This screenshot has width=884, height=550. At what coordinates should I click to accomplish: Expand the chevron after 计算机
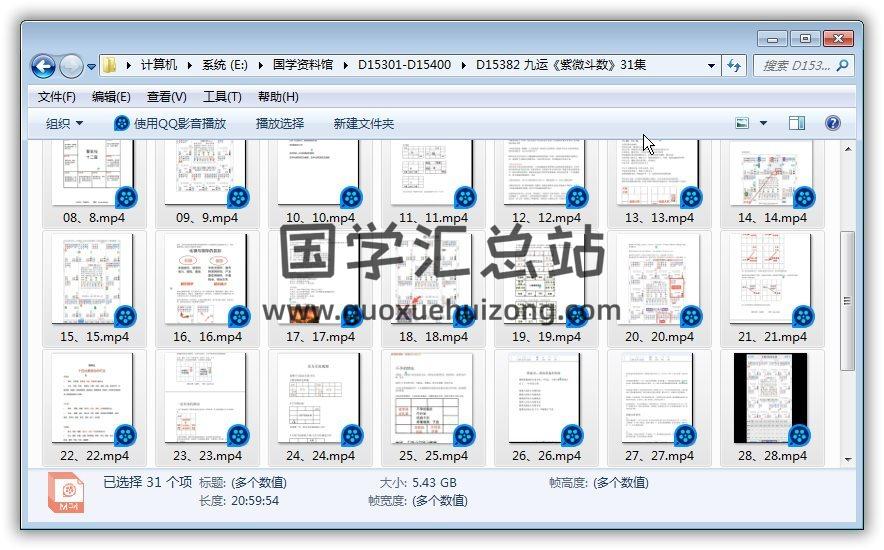coord(190,65)
